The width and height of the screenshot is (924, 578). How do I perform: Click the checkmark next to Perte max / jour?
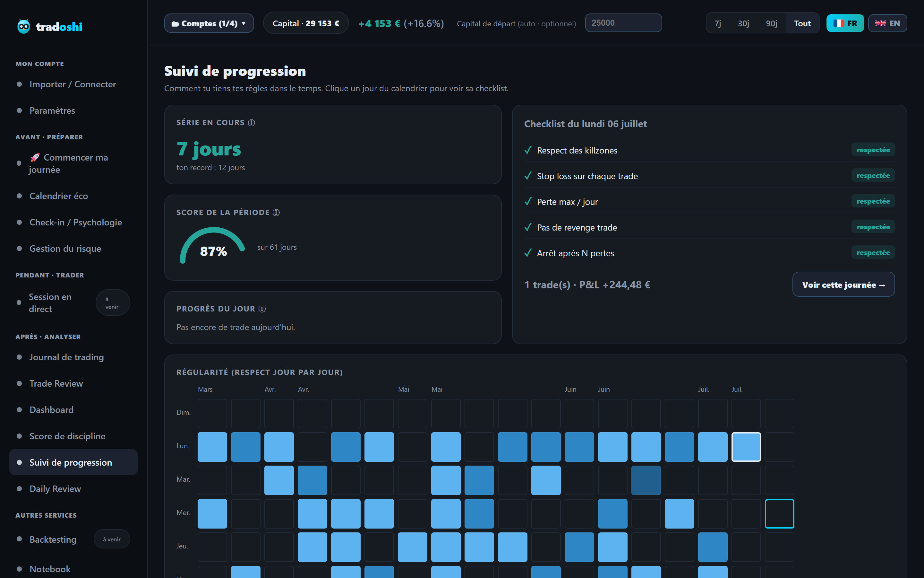coord(528,201)
